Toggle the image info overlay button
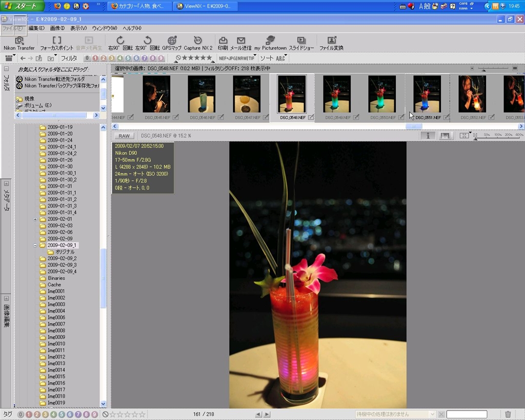The image size is (525, 420). point(428,136)
